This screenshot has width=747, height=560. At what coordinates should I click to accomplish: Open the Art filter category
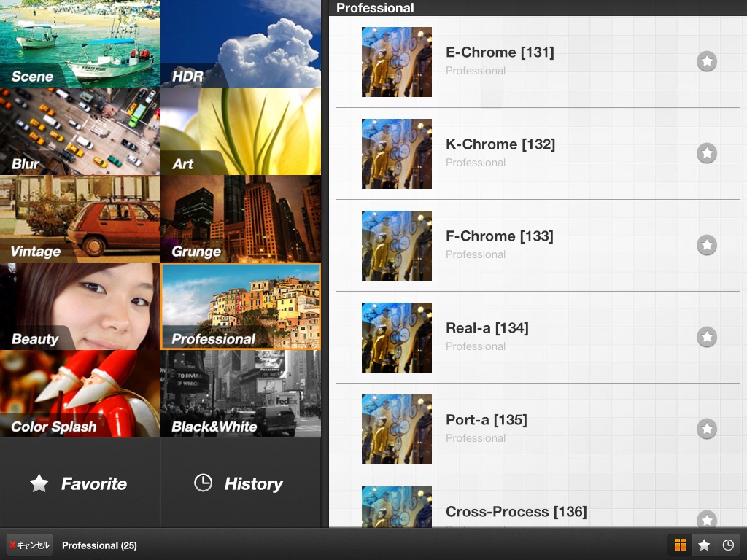point(241,131)
